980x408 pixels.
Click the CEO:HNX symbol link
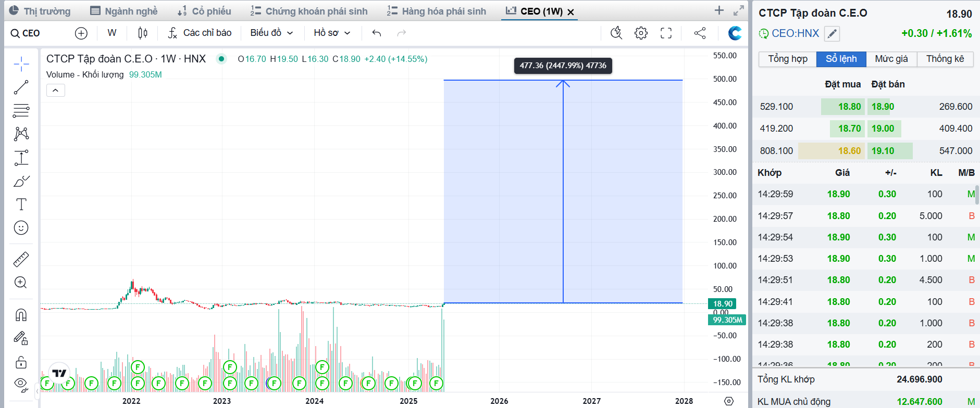pyautogui.click(x=795, y=33)
